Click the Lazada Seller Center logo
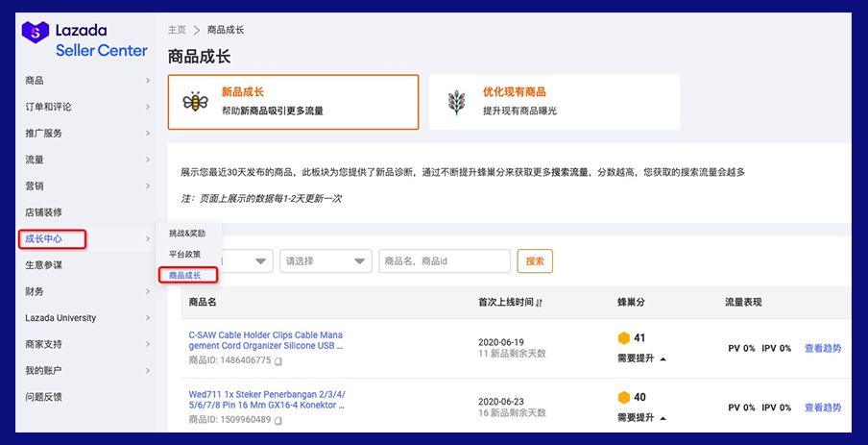Screen dimensions: 868x445 84,40
